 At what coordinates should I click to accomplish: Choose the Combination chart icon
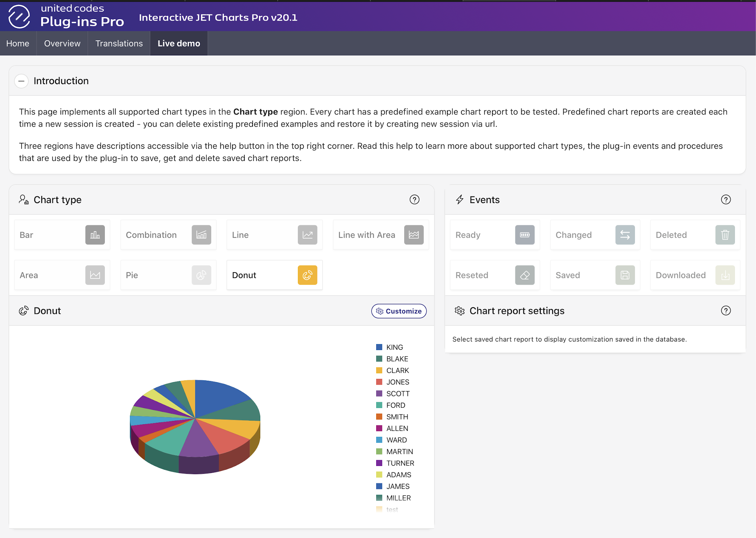pyautogui.click(x=201, y=235)
